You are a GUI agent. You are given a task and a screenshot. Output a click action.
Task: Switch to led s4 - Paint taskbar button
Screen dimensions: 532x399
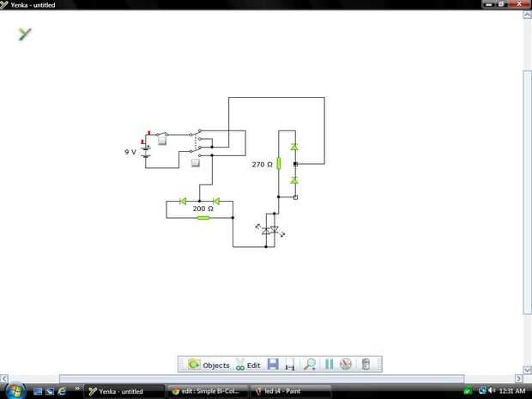pyautogui.click(x=291, y=391)
